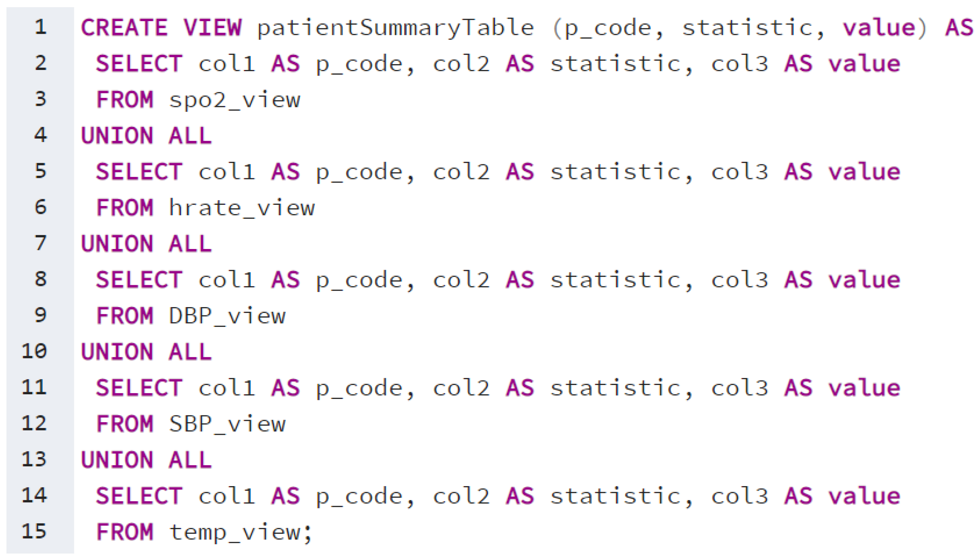Screen dimensions: 980x560
Task: Click the SELECT keyword on line 14
Action: [139, 496]
